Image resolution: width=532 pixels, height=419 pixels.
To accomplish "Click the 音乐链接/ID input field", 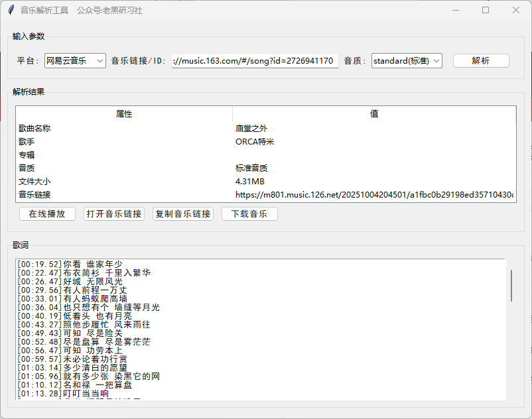I will point(255,61).
